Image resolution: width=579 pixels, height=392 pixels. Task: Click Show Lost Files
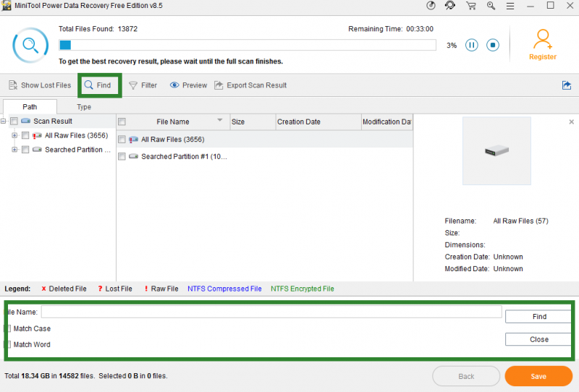[40, 85]
